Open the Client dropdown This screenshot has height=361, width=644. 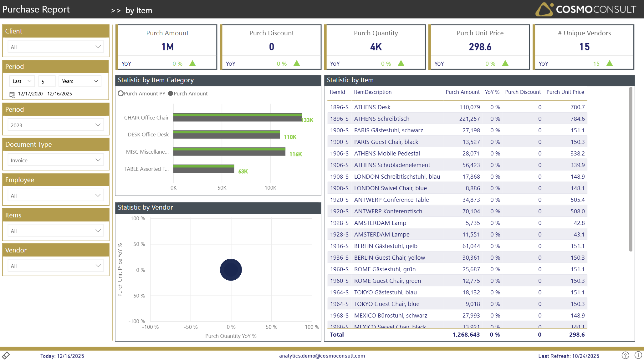[x=56, y=47]
